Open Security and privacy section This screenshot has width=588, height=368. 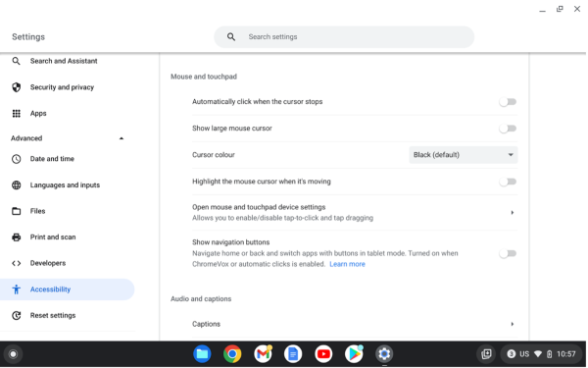(x=62, y=87)
